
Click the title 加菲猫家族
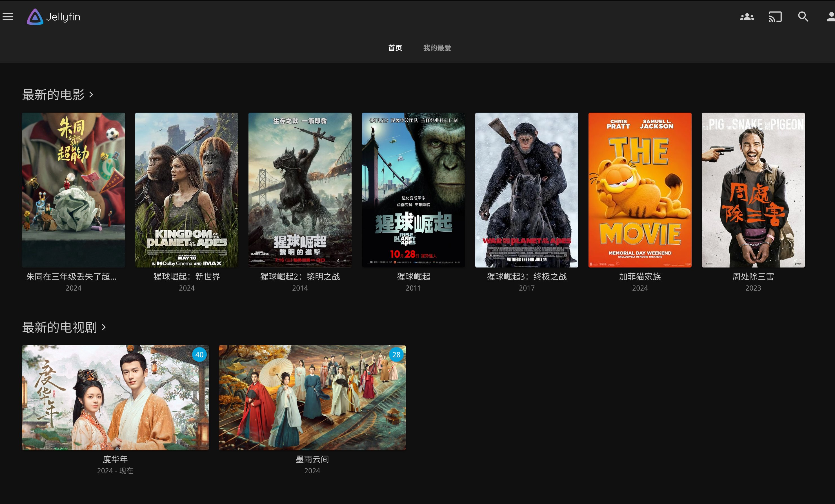640,276
